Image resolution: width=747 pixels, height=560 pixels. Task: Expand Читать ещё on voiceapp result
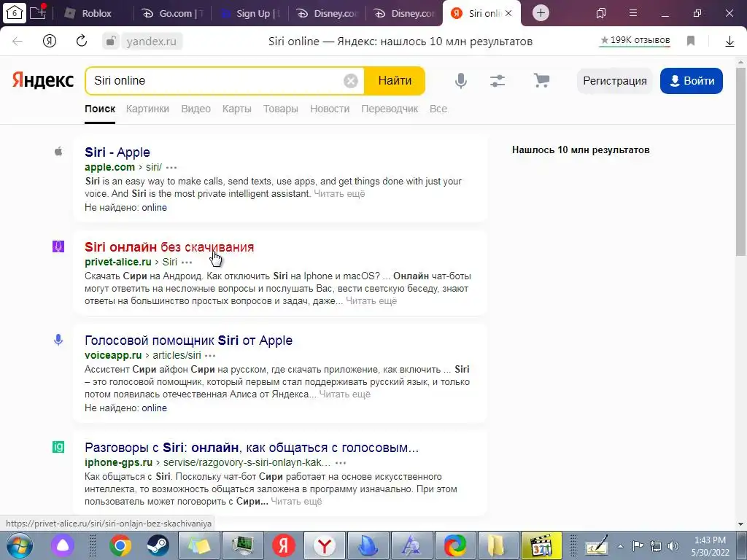(x=344, y=394)
